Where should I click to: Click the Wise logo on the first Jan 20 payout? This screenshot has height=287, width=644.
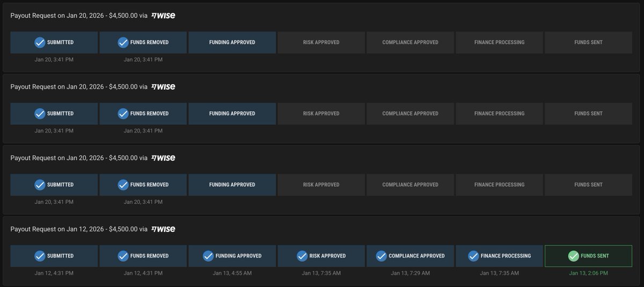point(163,16)
